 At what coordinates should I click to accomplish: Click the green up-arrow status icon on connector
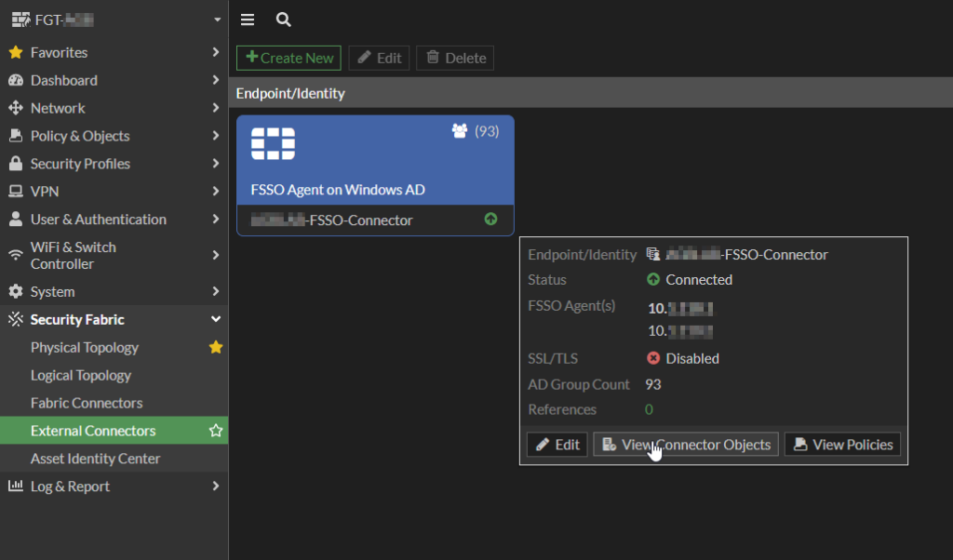490,220
